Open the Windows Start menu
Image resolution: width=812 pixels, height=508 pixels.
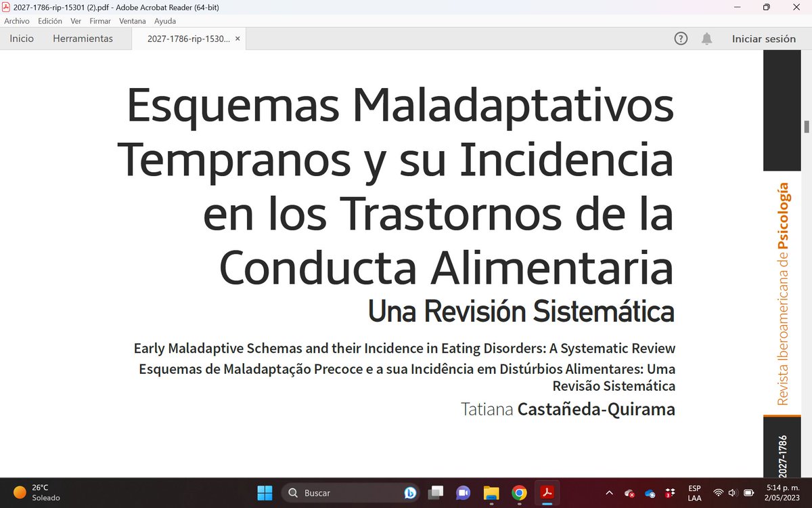(x=265, y=492)
